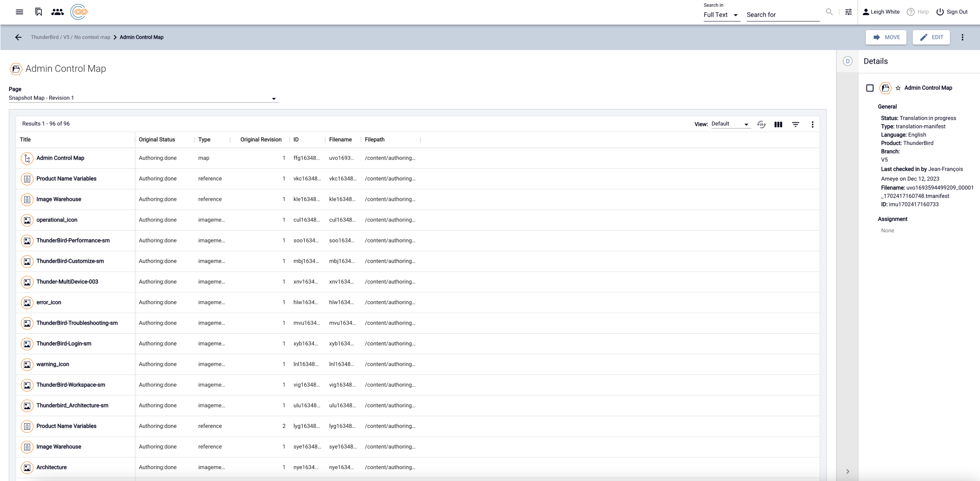Click the image icon for error_icon row
This screenshot has height=481, width=980.
[x=27, y=303]
